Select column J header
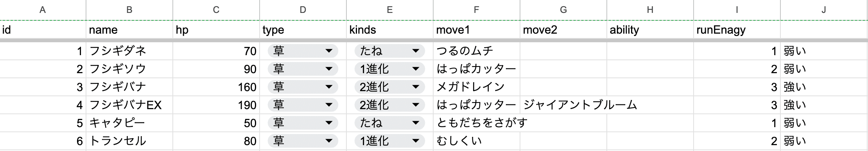 [824, 10]
